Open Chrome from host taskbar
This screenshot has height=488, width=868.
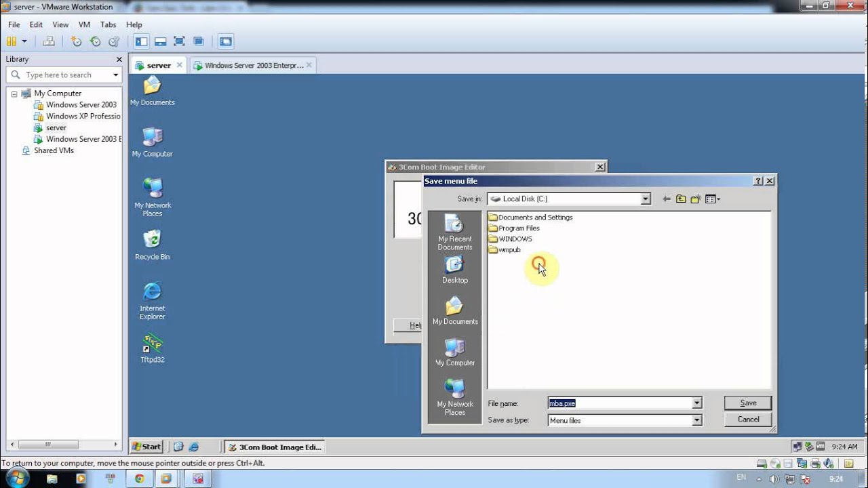click(x=139, y=479)
